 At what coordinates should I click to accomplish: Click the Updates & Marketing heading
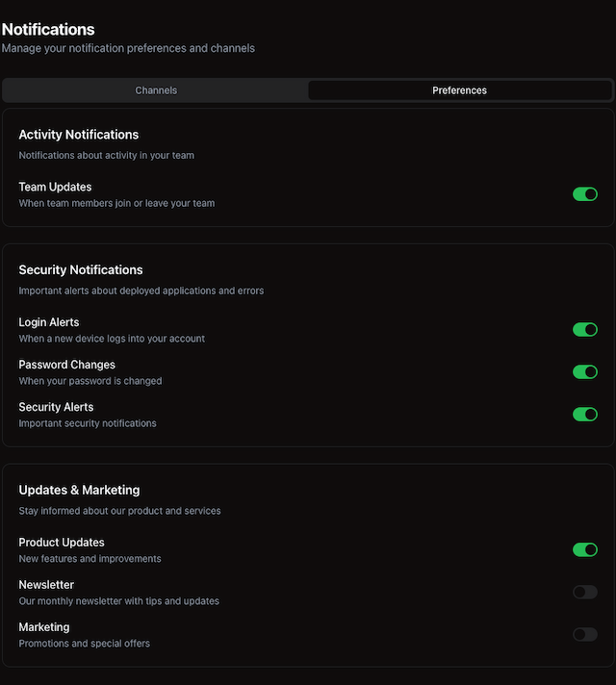79,490
